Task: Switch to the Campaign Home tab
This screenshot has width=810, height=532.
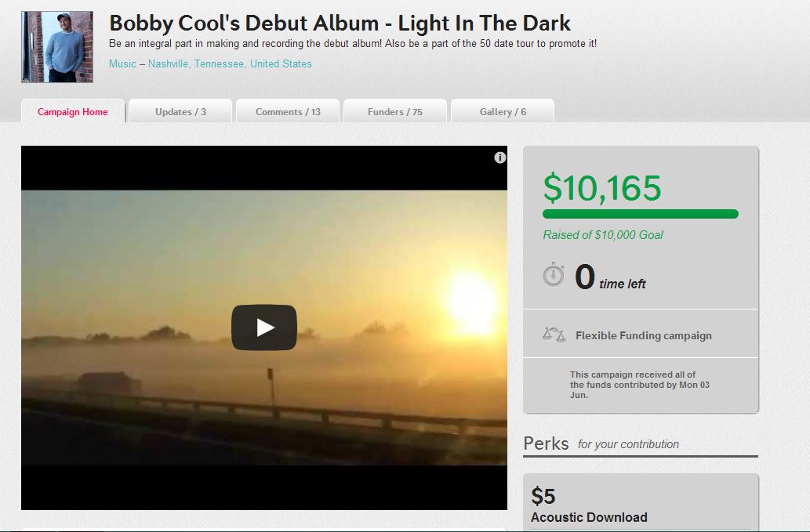Action: pyautogui.click(x=73, y=111)
